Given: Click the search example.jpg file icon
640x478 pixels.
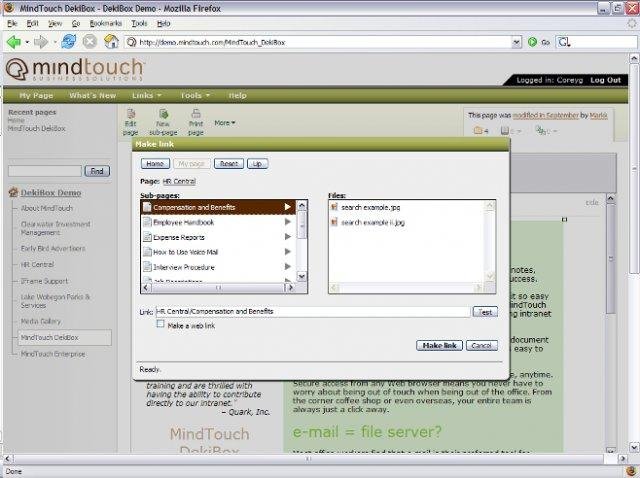Looking at the screenshot, I should coord(334,207).
